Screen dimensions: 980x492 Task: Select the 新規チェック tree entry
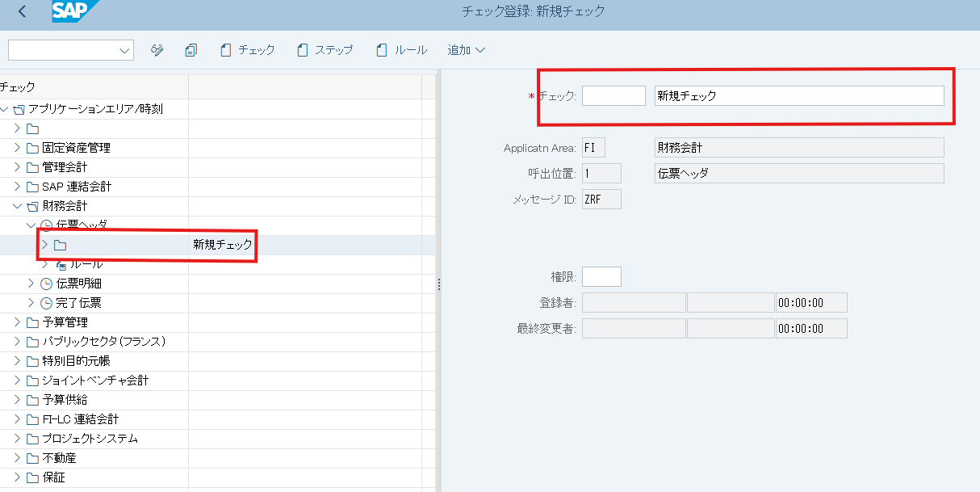222,245
